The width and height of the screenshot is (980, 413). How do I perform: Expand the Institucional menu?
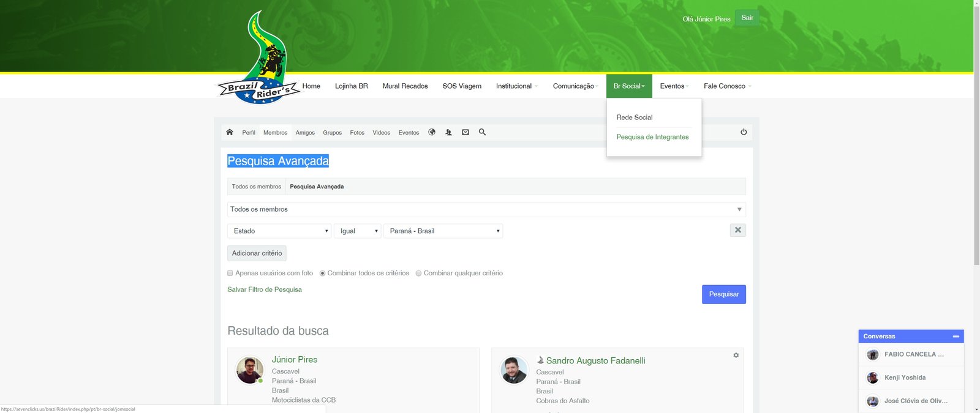517,86
